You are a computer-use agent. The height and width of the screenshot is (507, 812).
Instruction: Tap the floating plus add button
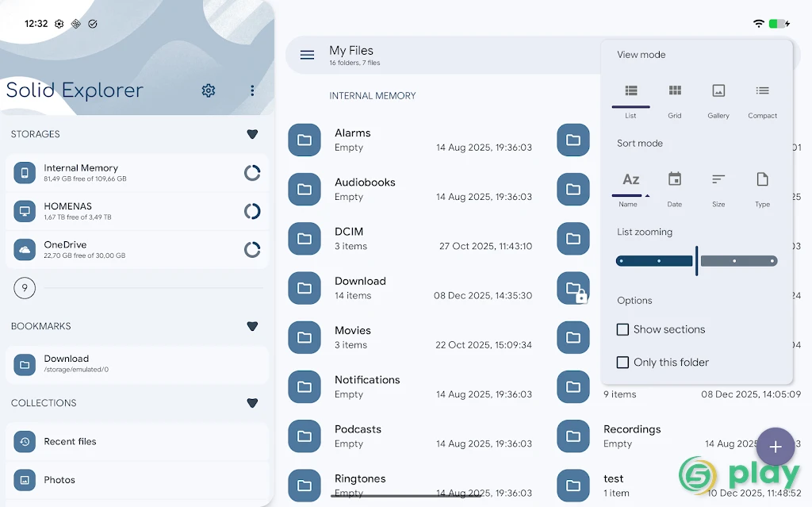tap(776, 447)
